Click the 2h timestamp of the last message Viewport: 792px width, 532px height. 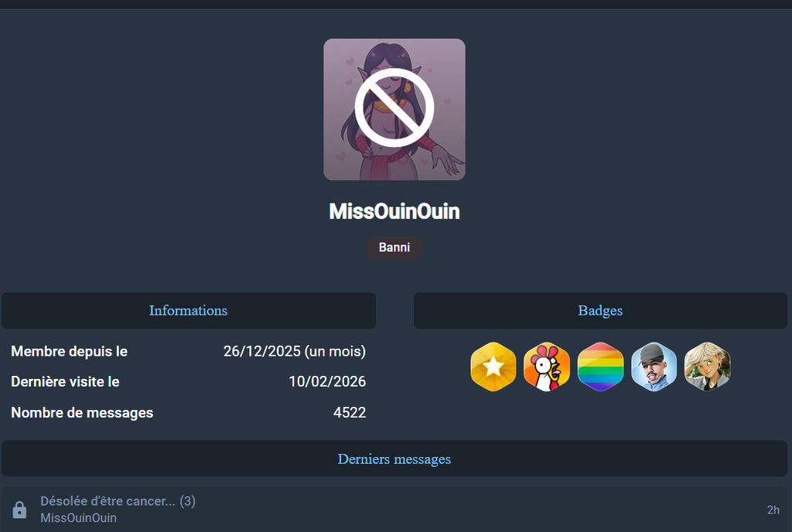[x=773, y=510]
